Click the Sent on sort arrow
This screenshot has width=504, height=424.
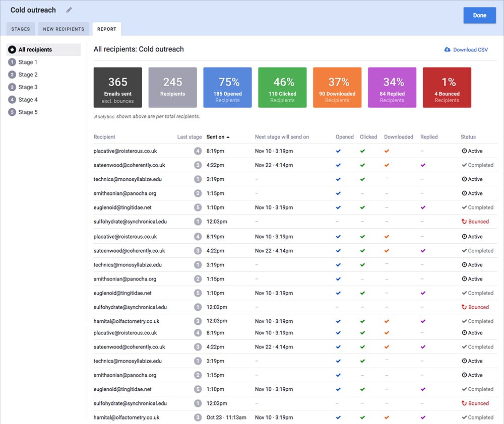(x=228, y=137)
